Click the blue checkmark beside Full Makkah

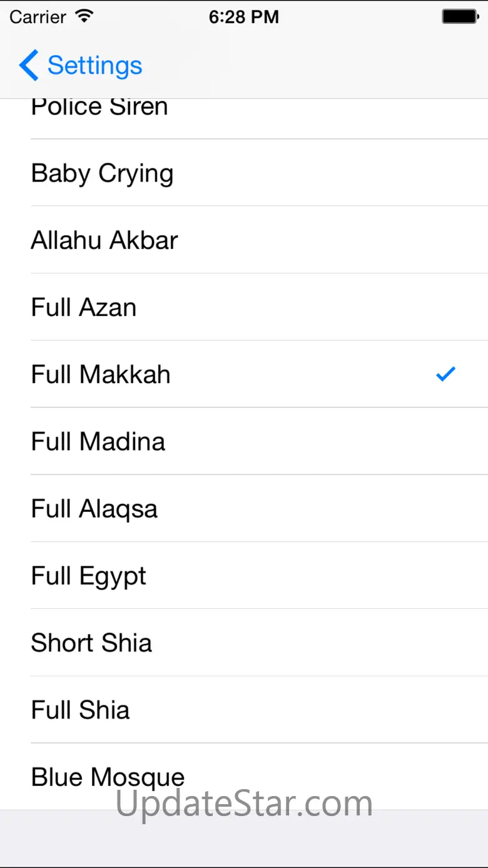point(445,374)
